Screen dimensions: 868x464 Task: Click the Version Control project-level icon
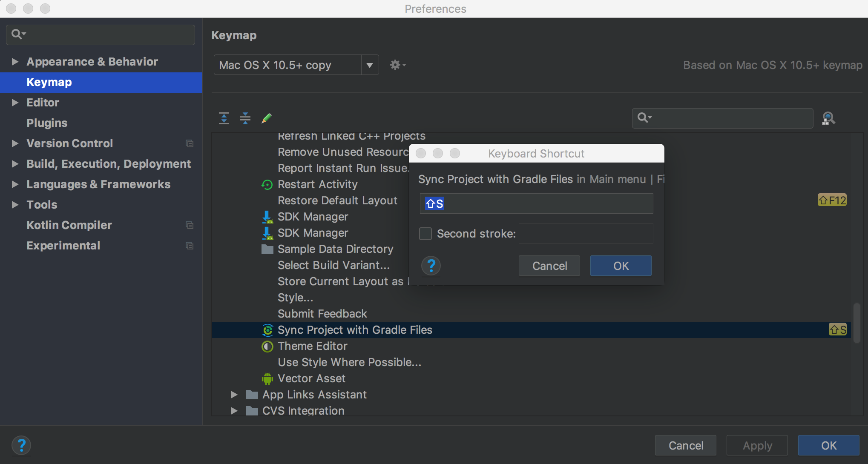tap(190, 143)
